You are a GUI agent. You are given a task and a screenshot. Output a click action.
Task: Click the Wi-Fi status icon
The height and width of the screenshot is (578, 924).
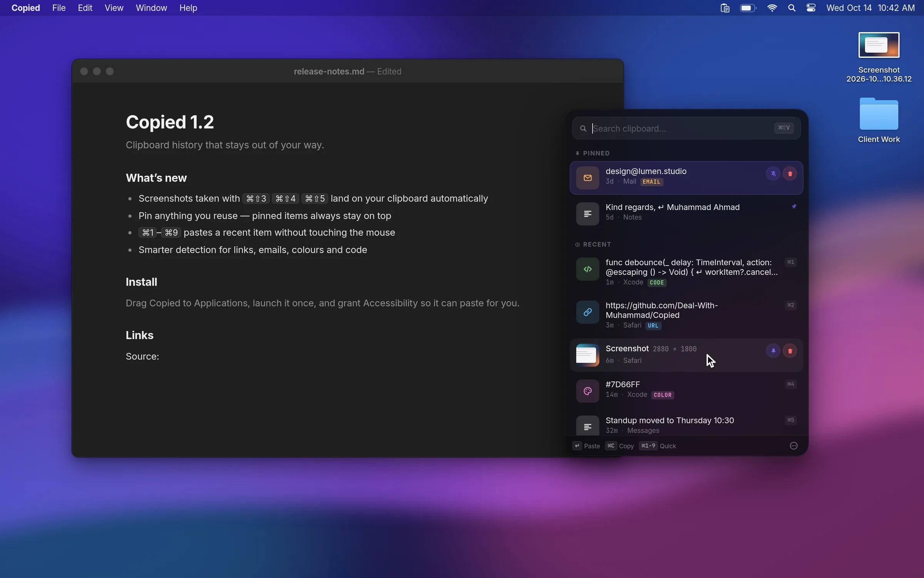[x=772, y=8]
